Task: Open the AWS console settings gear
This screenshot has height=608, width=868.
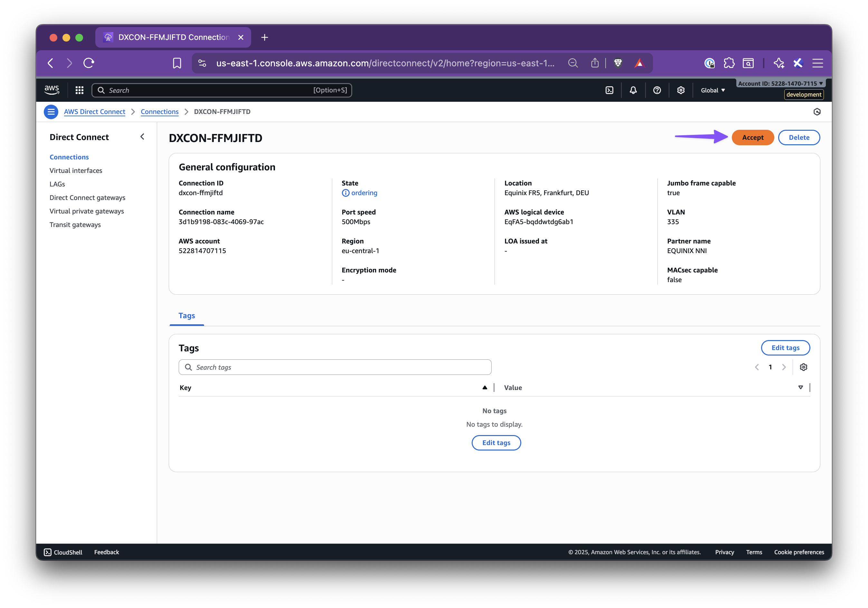Action: pos(681,90)
